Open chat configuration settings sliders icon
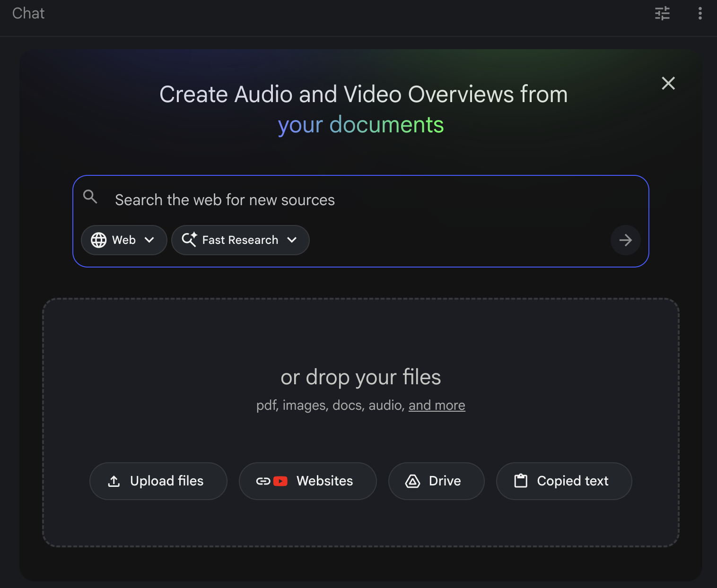 662,13
